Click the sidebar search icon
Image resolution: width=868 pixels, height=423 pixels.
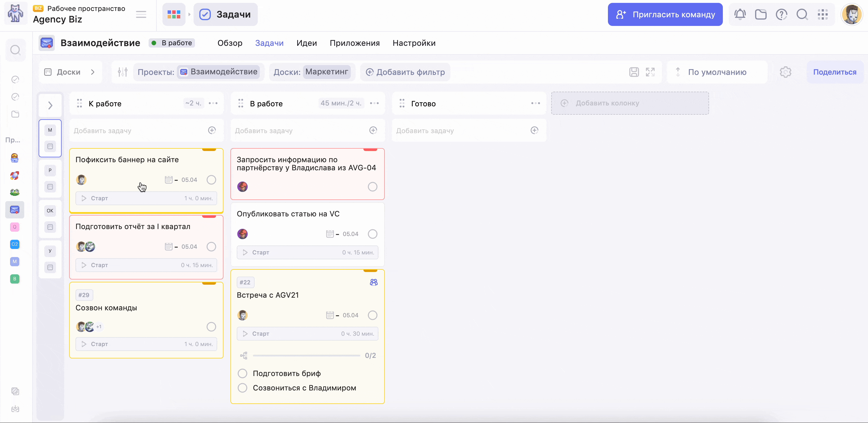click(15, 50)
